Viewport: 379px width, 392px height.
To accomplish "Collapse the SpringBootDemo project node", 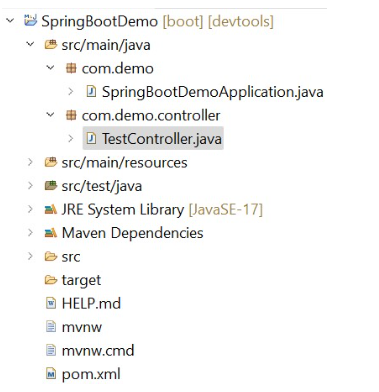I will coord(10,21).
